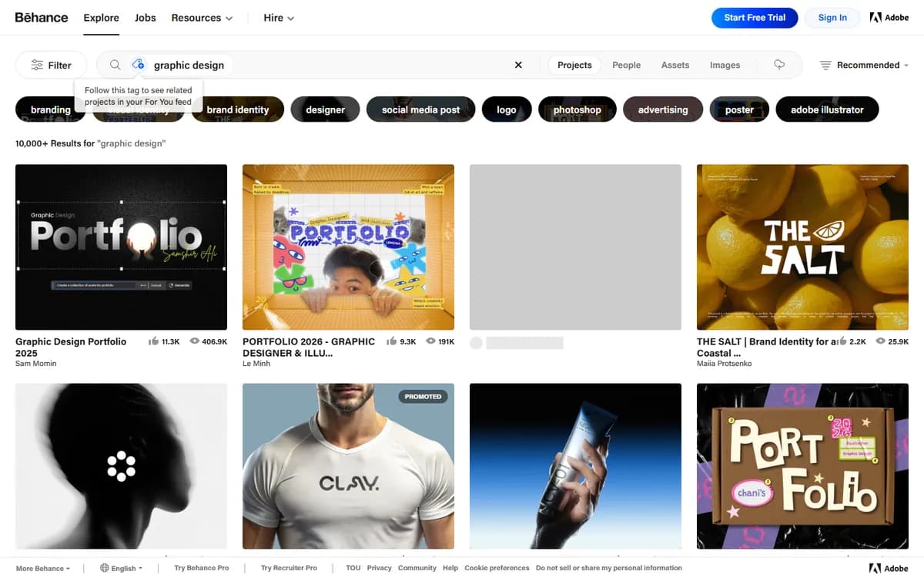Click the thumbs-up icon showing 9.3K
924x578 pixels.
point(392,341)
